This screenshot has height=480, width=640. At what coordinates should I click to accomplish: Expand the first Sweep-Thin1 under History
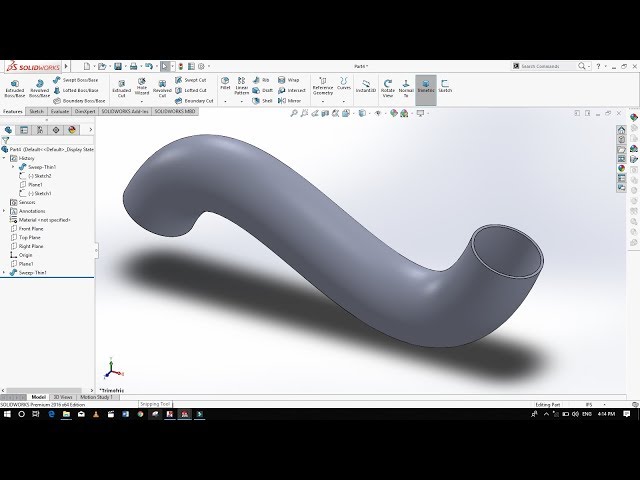click(13, 167)
